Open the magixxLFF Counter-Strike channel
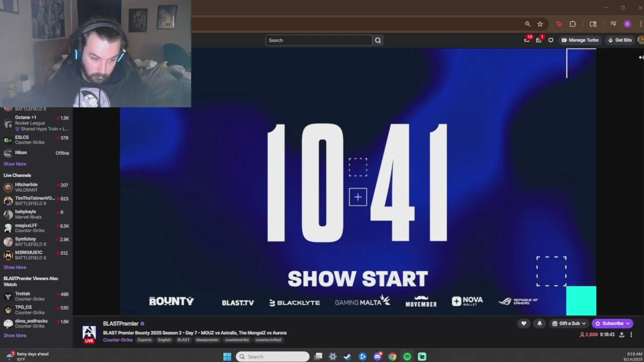Screen dimensions: 644x362 pos(36,228)
